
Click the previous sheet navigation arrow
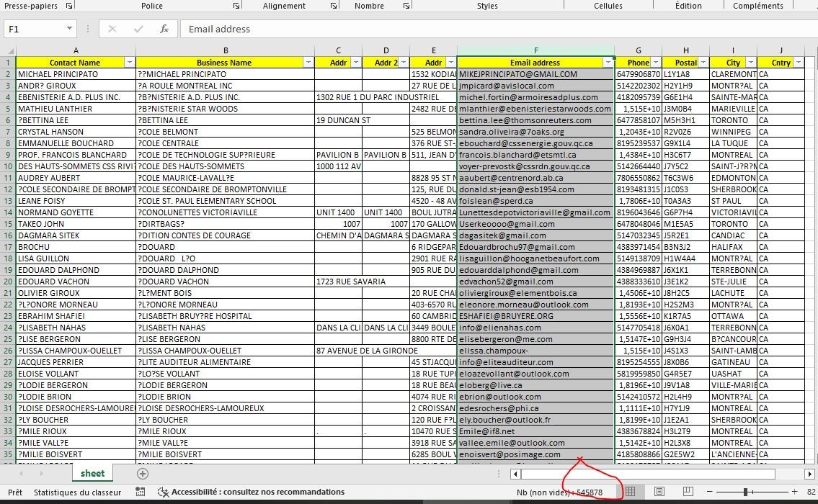coord(22,473)
